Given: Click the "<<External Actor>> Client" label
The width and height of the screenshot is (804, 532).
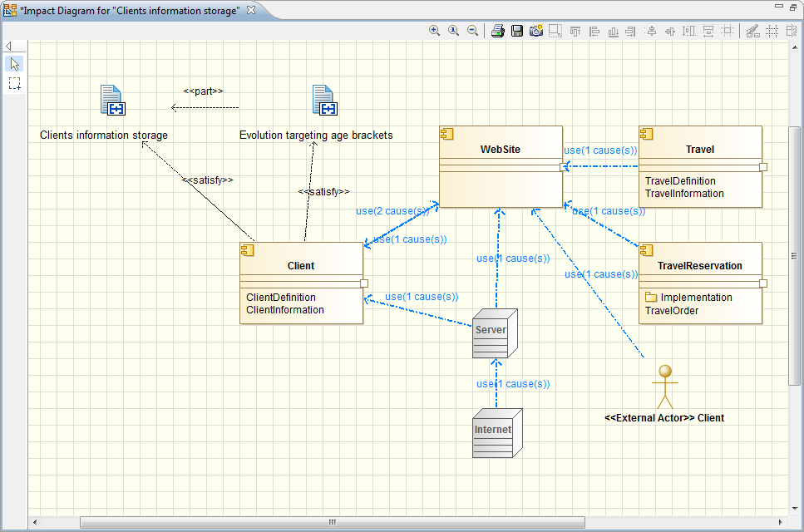Looking at the screenshot, I should [x=664, y=418].
